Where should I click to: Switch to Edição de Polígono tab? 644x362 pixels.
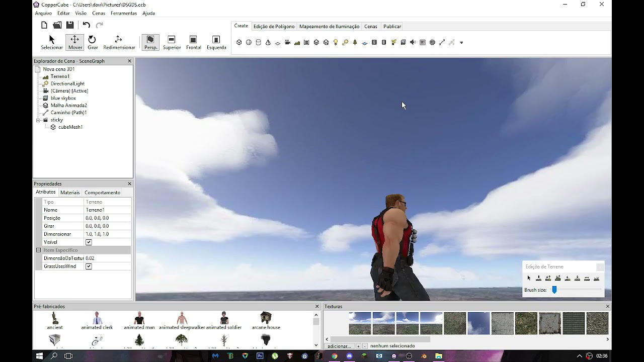[x=274, y=26]
